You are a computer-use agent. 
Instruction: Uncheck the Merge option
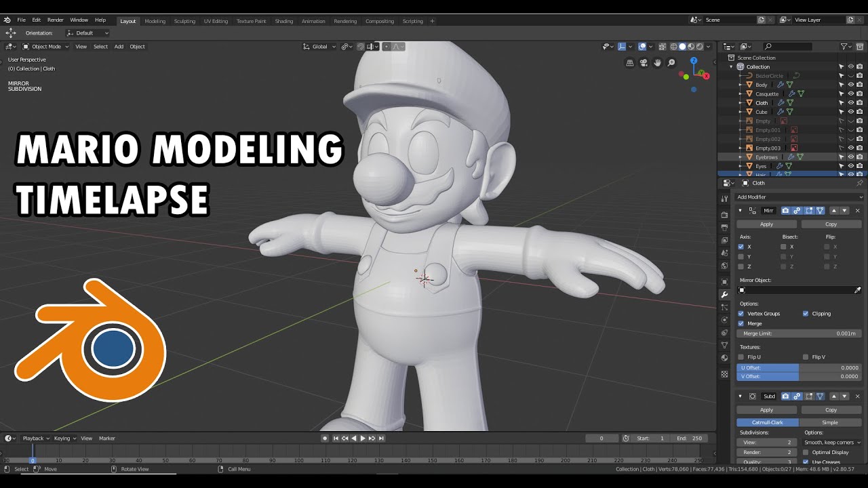pyautogui.click(x=741, y=324)
